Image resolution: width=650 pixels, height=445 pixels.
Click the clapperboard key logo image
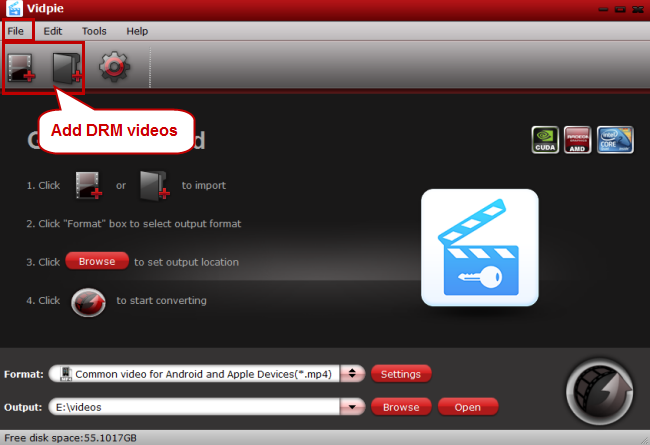click(480, 248)
